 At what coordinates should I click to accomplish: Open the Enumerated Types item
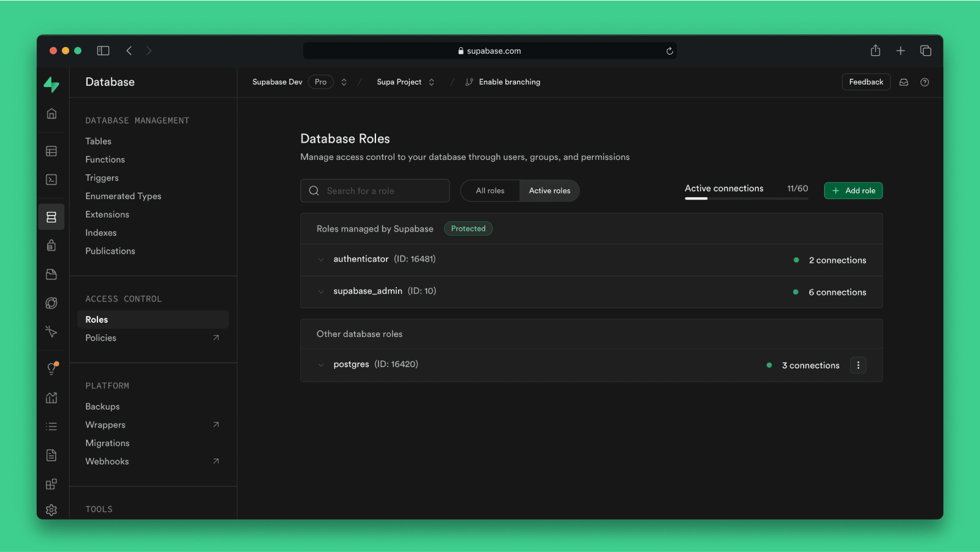pyautogui.click(x=123, y=196)
